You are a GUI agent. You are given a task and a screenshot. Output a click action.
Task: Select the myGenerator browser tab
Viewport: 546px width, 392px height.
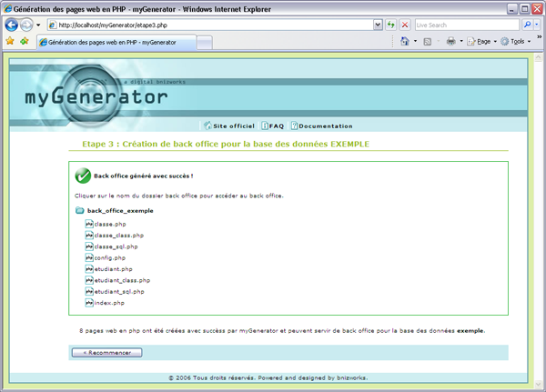tap(115, 42)
